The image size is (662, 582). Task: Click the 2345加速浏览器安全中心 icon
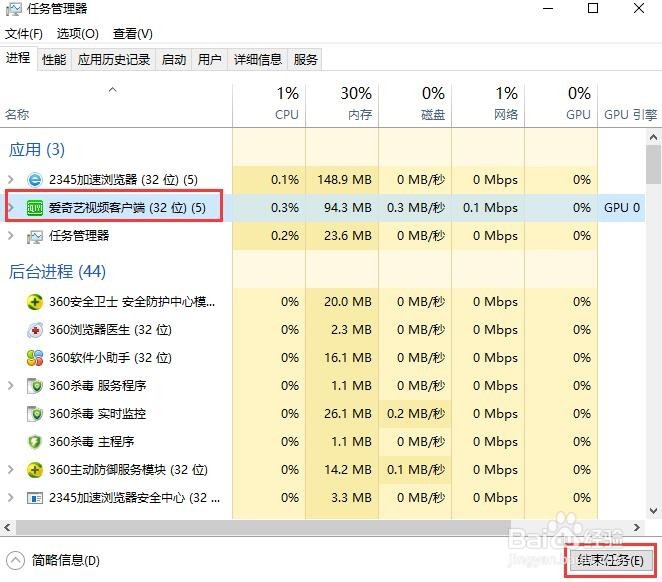35,498
